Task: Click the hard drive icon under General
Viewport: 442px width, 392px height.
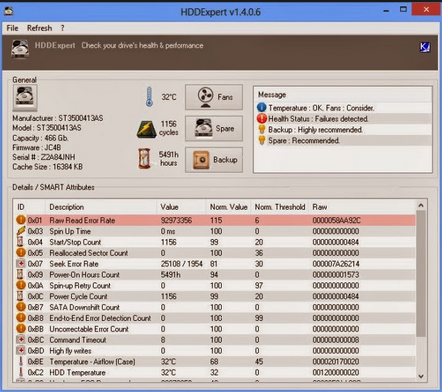Action: [25, 97]
